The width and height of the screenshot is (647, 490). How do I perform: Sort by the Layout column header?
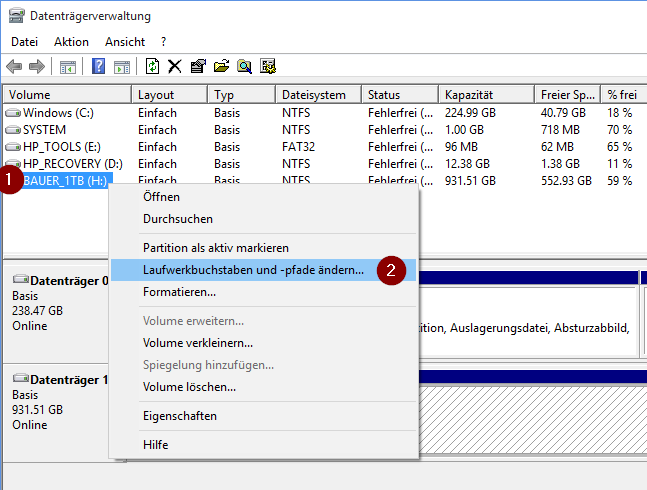(x=170, y=95)
